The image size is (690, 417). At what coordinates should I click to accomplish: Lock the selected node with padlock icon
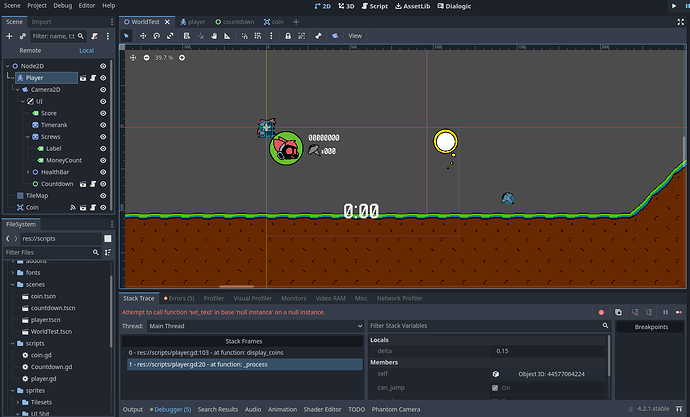[288, 36]
